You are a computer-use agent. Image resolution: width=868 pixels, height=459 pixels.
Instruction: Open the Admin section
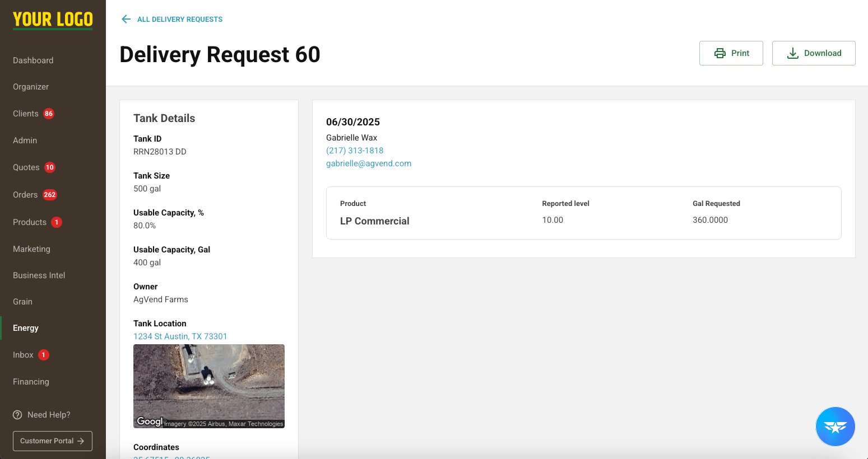tap(25, 140)
